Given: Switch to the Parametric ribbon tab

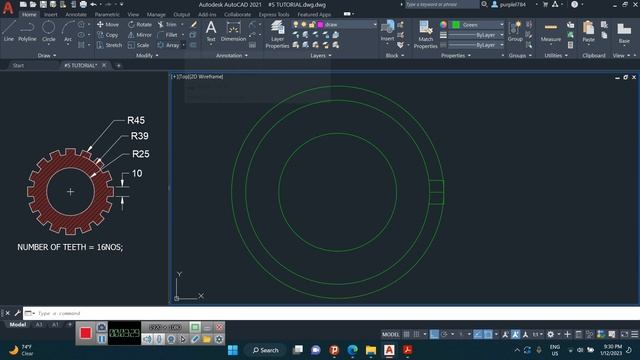Looking at the screenshot, I should pyautogui.click(x=107, y=14).
